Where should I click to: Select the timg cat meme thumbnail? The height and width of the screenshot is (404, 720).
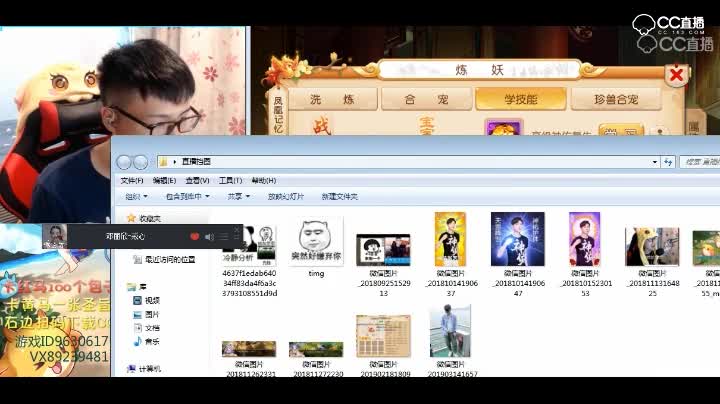pos(316,241)
